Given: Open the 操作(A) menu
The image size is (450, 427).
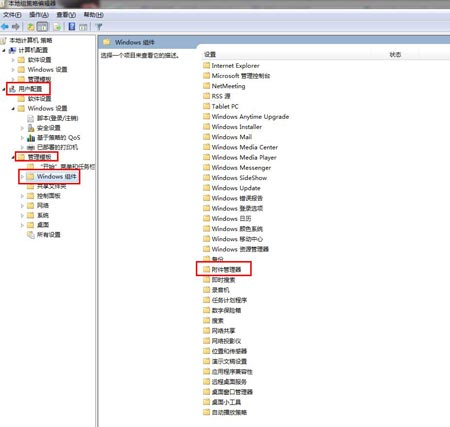Looking at the screenshot, I should point(39,15).
